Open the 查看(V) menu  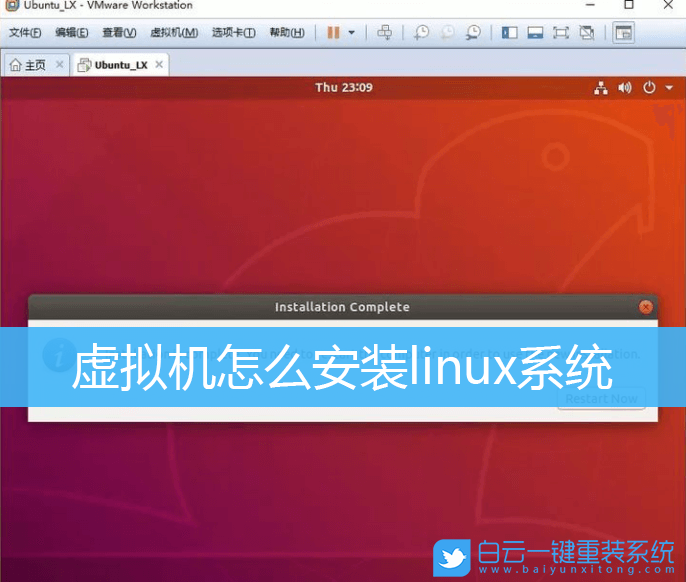119,32
